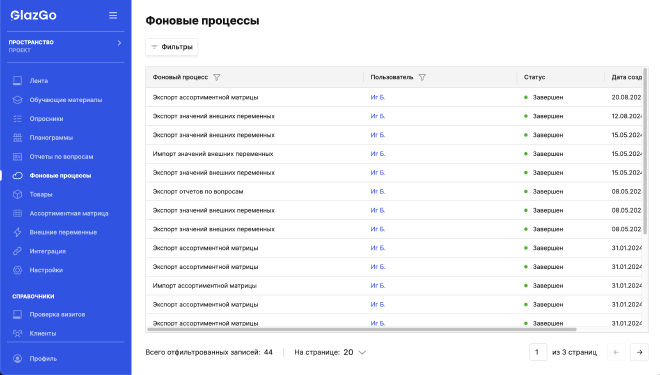Open the Фильтры button
Image resolution: width=660 pixels, height=375 pixels.
pyautogui.click(x=172, y=47)
